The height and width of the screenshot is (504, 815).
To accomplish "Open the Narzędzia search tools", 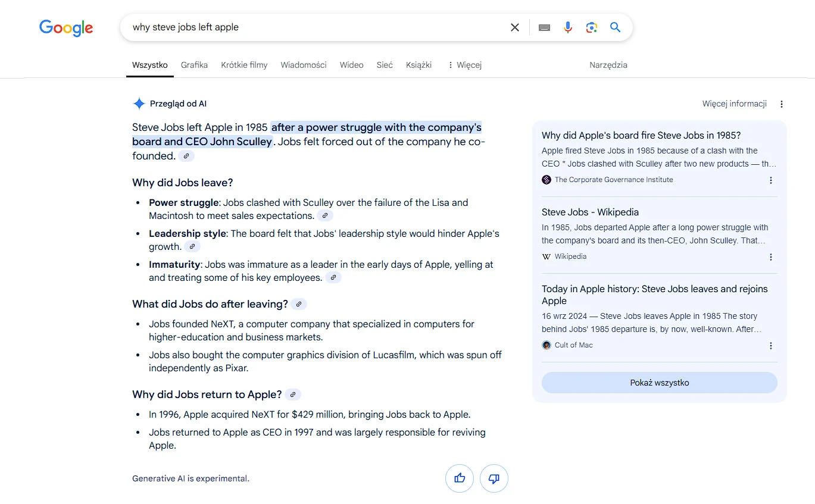I will [x=608, y=65].
